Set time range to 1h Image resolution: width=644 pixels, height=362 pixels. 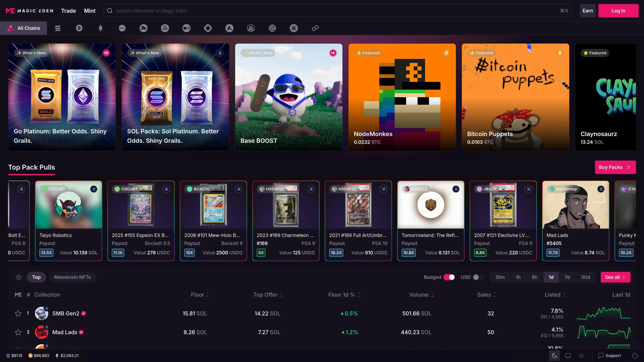(x=518, y=277)
